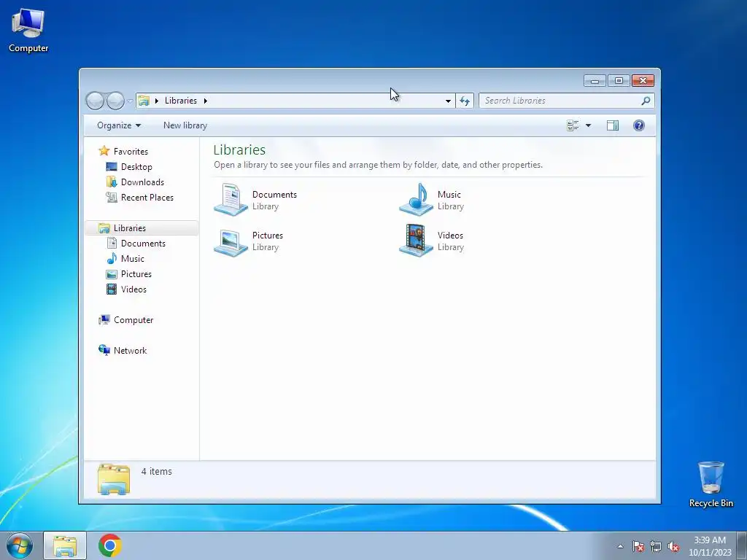Select Downloads under Favorites
The image size is (747, 560).
click(142, 182)
